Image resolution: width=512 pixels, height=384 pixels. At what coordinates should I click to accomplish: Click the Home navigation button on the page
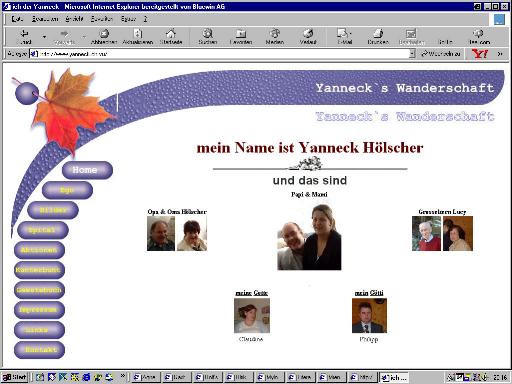(x=87, y=170)
